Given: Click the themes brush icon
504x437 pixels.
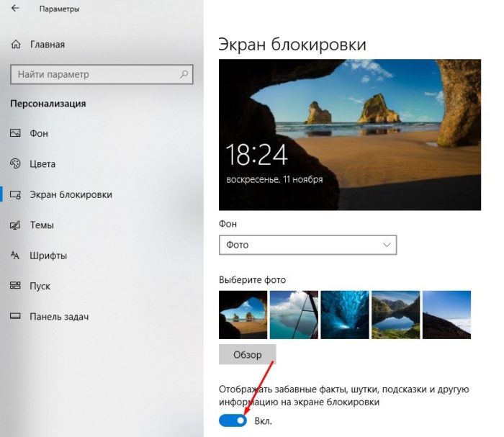Looking at the screenshot, I should pyautogui.click(x=15, y=225).
